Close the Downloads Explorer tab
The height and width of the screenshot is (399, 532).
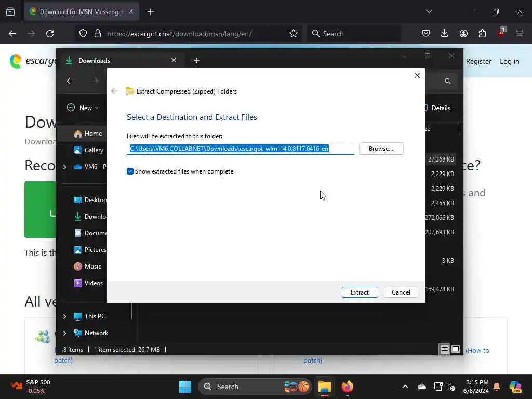174,60
